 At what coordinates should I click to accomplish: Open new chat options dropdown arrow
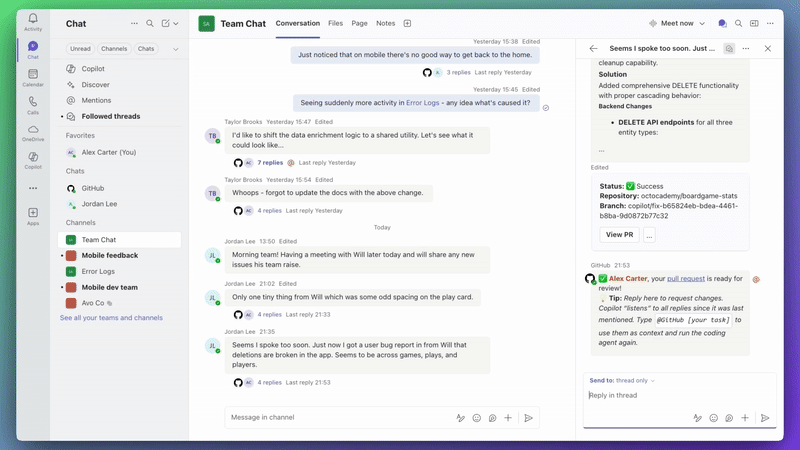click(176, 23)
